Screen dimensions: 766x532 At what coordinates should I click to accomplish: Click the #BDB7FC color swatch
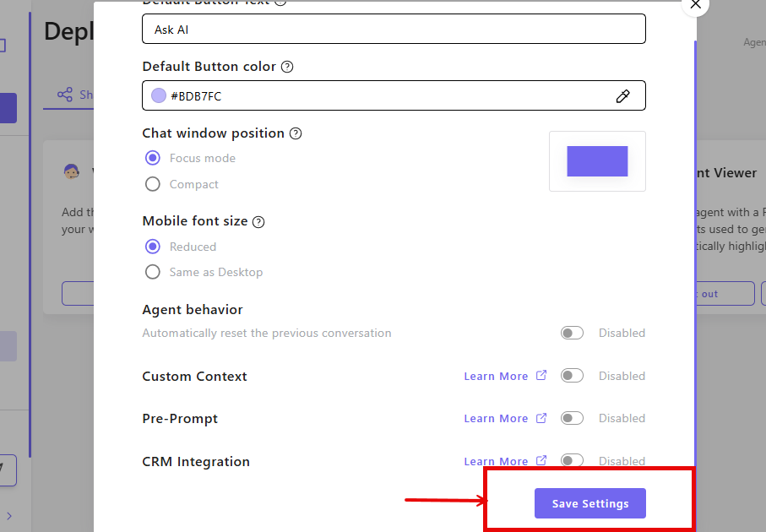pos(158,95)
